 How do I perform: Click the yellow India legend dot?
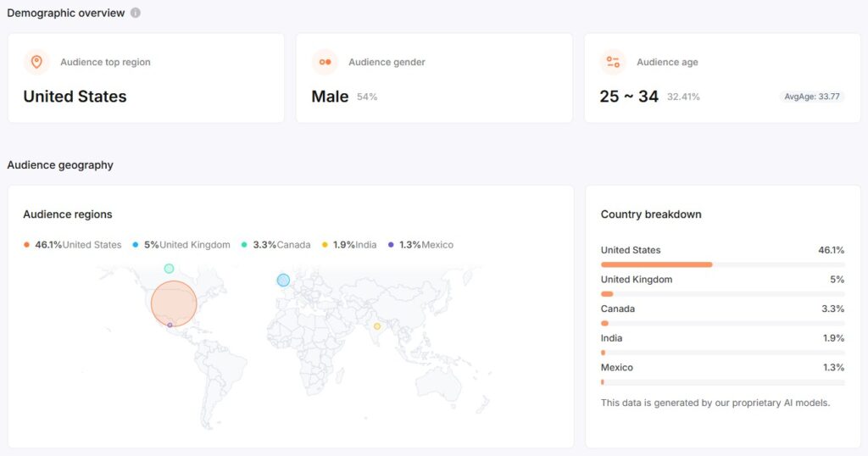pyautogui.click(x=325, y=245)
